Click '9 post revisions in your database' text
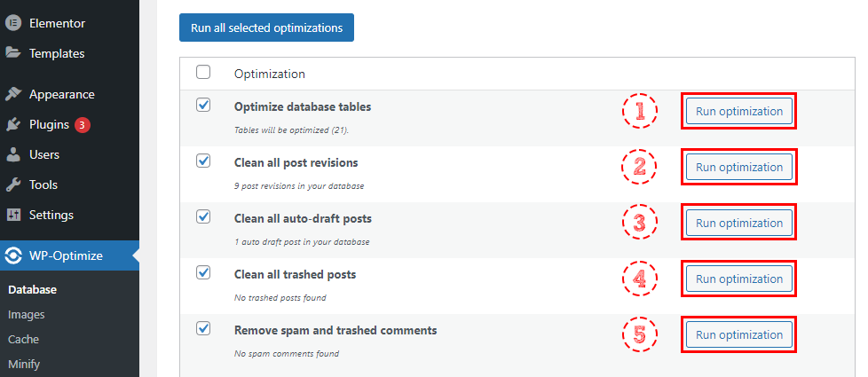 (x=299, y=186)
